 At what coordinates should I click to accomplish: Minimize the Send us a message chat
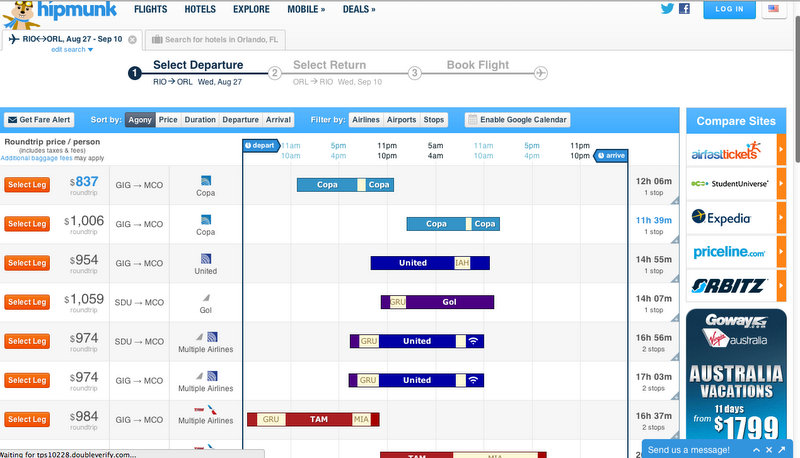tap(756, 450)
